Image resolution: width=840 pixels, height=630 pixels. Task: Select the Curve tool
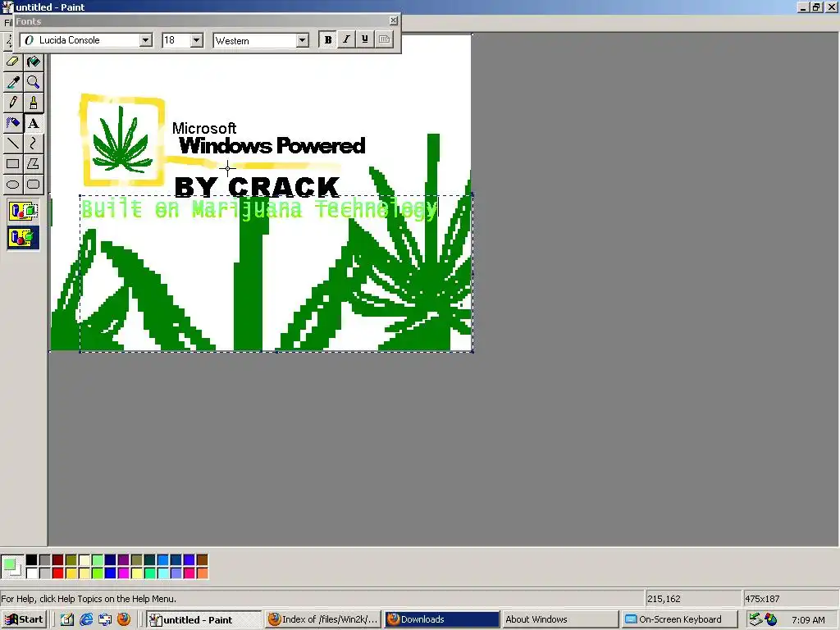33,144
